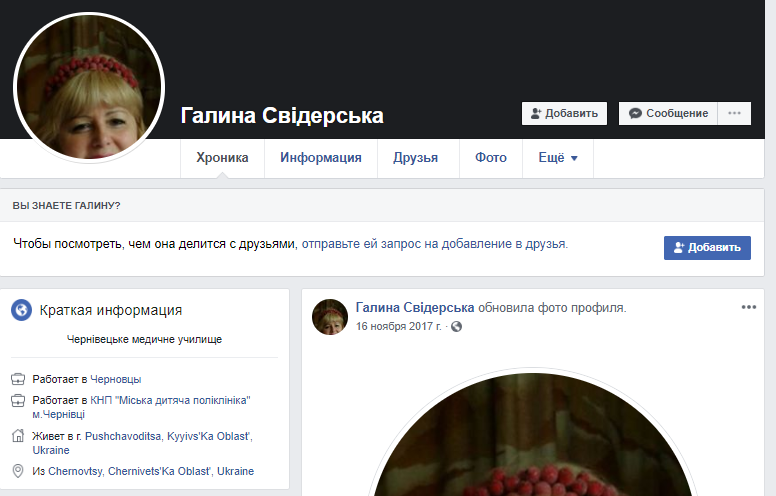The height and width of the screenshot is (496, 776).
Task: Click the house icon beside Живет в г.
Action: click(18, 437)
